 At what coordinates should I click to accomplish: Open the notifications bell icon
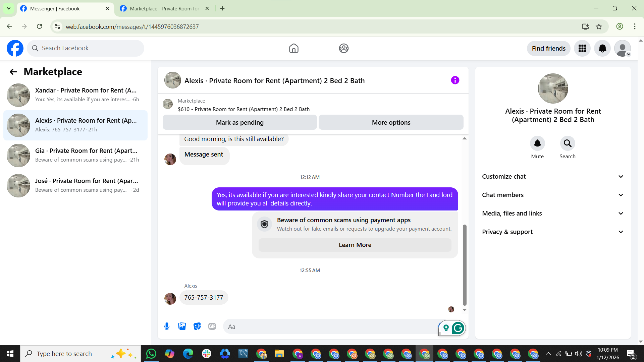point(602,49)
